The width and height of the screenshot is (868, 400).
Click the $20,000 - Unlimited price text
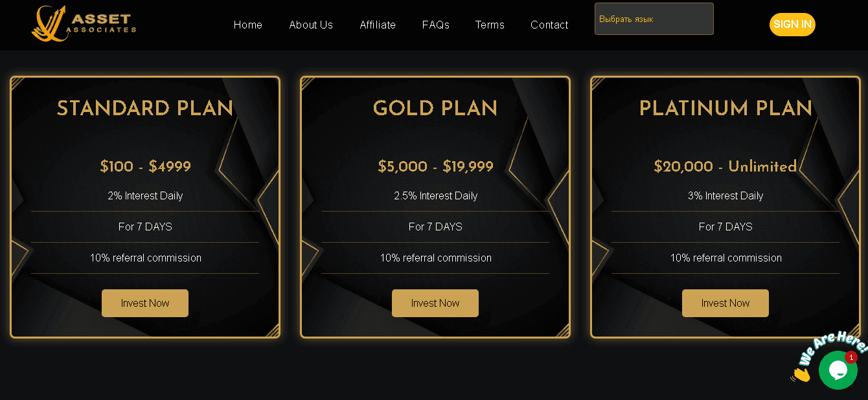click(x=725, y=167)
